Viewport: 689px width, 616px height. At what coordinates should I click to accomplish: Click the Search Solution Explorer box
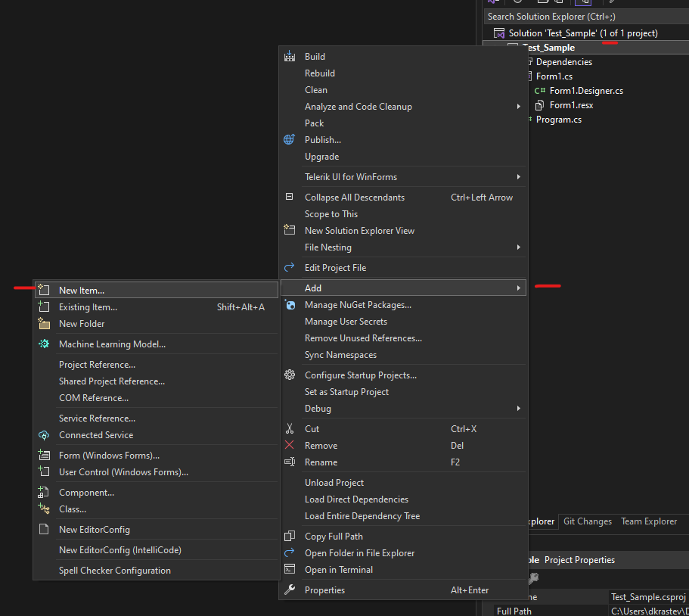click(551, 16)
